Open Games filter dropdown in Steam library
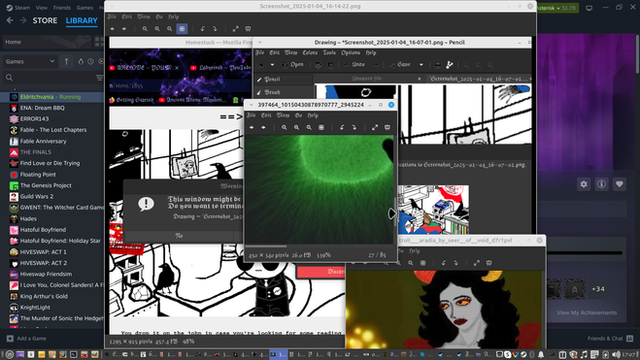 [x=29, y=62]
